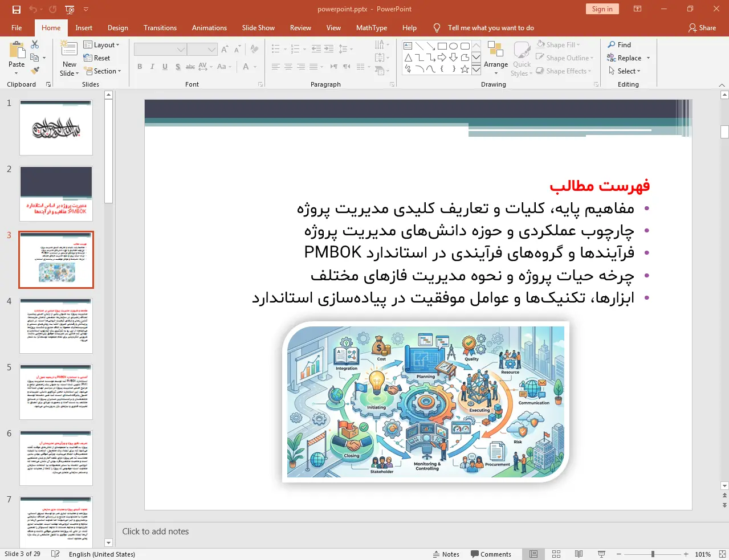The image size is (729, 560).
Task: Open the Animations tab
Action: [x=209, y=27]
